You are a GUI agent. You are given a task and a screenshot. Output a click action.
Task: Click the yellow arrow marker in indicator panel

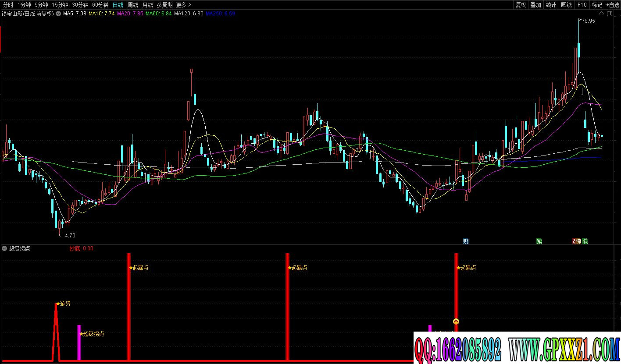(x=456, y=322)
